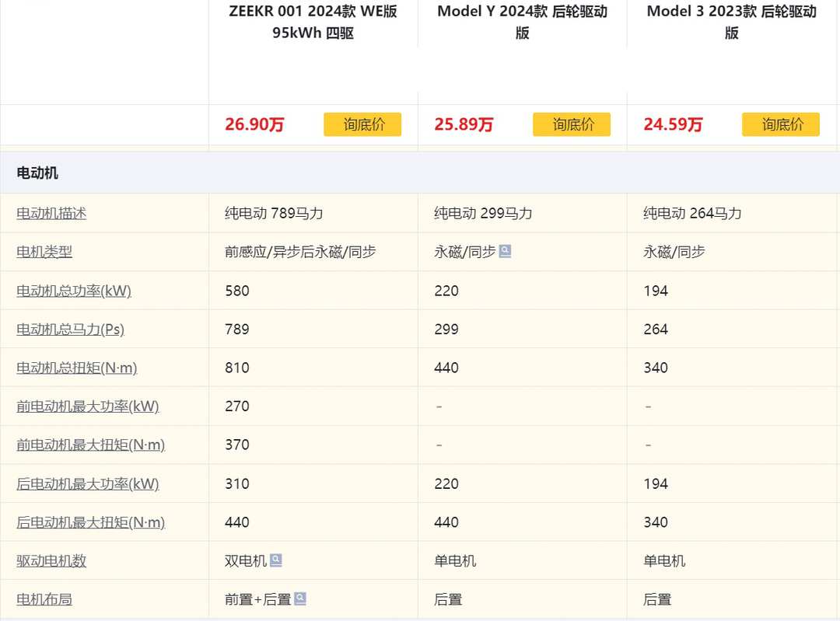The image size is (840, 621).
Task: Click the 驱动电机数 parameter link
Action: (51, 560)
